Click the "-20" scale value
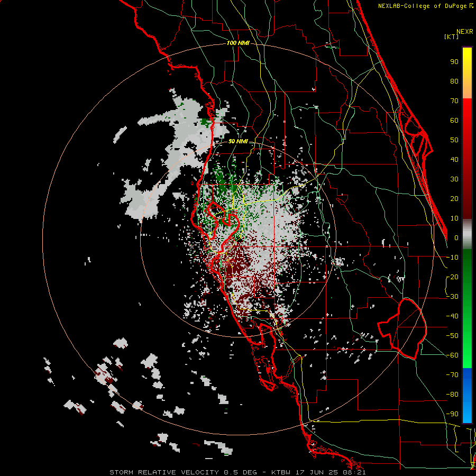476x476 pixels. [x=452, y=277]
